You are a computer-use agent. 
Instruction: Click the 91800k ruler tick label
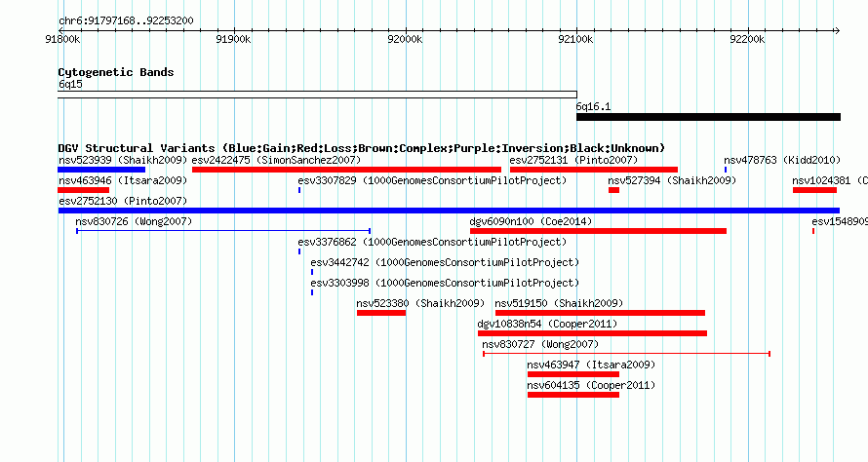pos(62,39)
